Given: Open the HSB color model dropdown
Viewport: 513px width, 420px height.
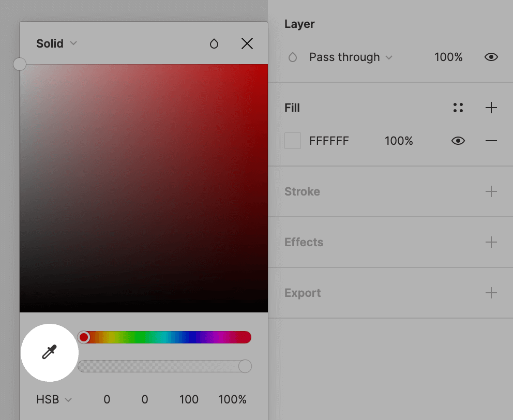Looking at the screenshot, I should [54, 399].
